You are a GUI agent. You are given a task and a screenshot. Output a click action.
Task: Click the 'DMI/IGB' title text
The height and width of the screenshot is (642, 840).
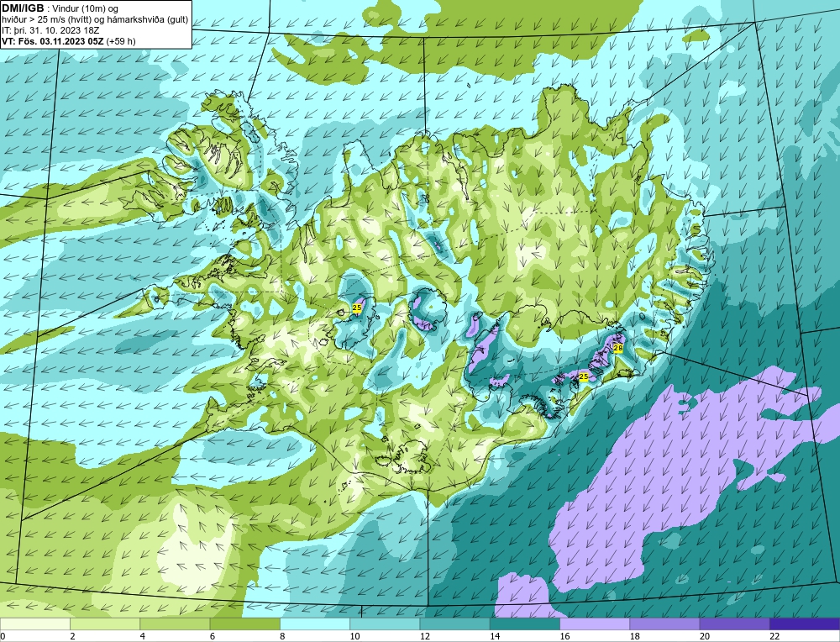pos(23,8)
